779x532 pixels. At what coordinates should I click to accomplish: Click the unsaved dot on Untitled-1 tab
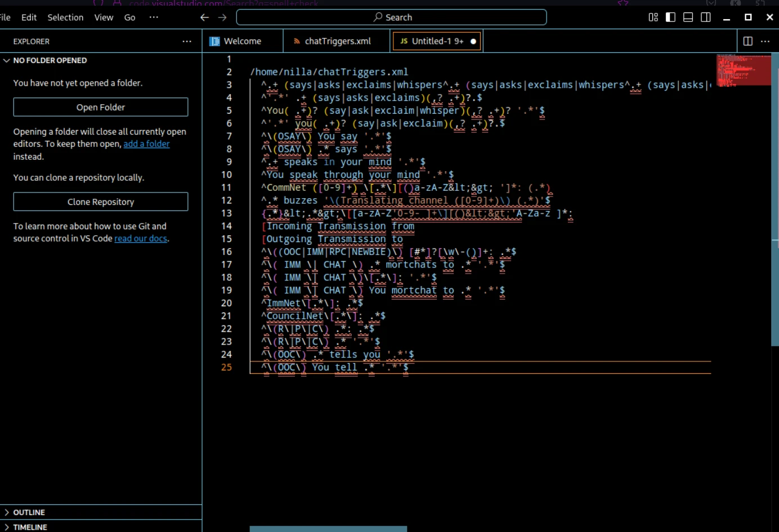point(473,41)
